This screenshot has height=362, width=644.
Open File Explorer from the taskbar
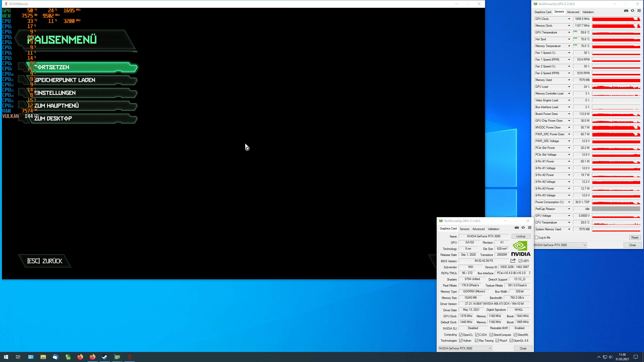pyautogui.click(x=43, y=357)
